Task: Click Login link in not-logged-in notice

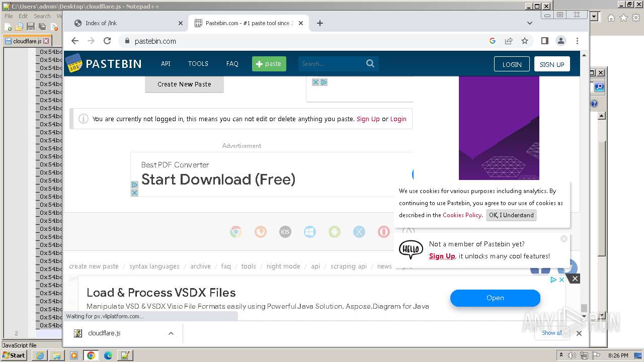Action: point(398,119)
